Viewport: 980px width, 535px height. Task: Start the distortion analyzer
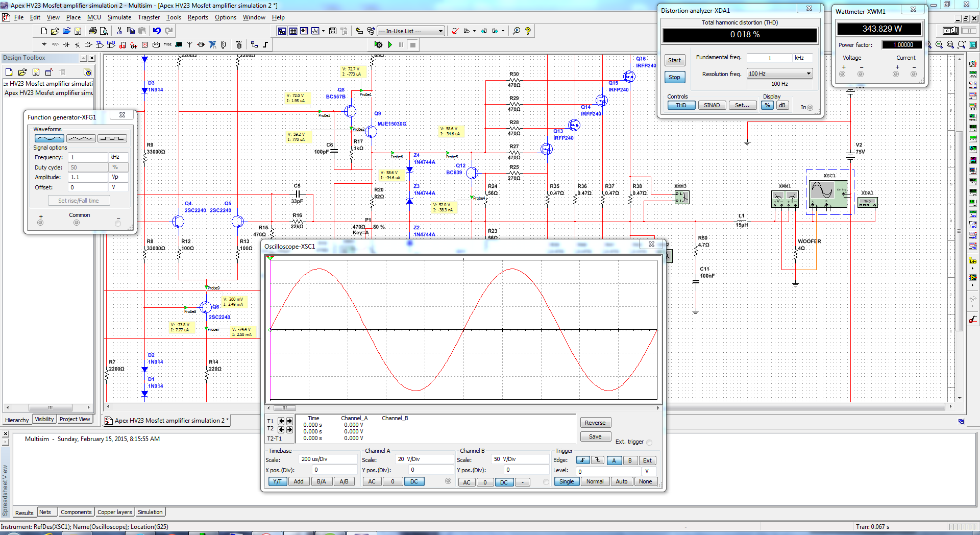point(674,60)
